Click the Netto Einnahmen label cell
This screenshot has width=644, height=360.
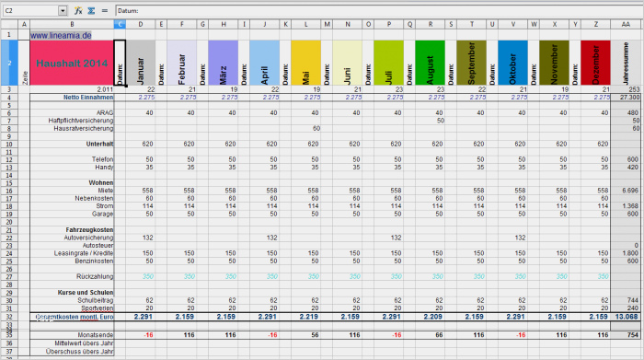[72, 98]
